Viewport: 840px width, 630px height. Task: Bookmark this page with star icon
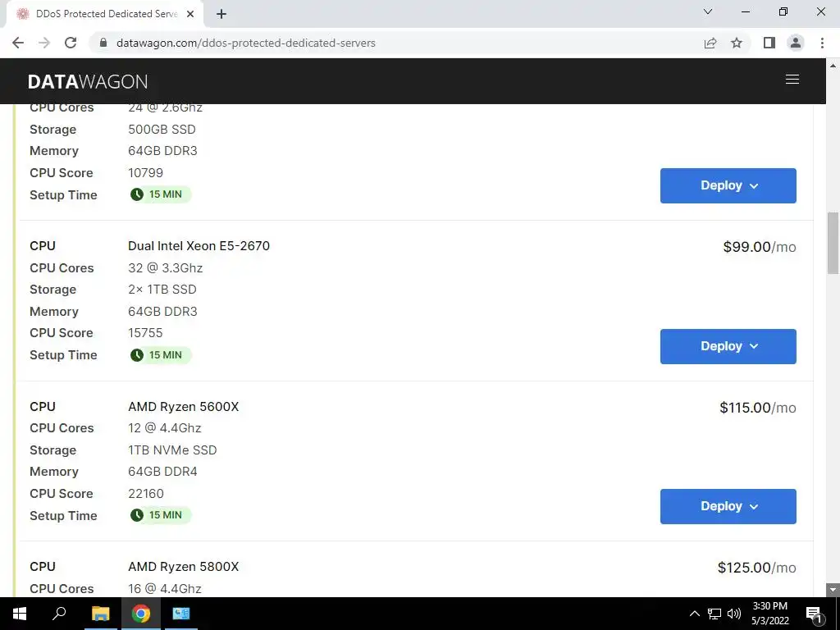[x=737, y=43]
